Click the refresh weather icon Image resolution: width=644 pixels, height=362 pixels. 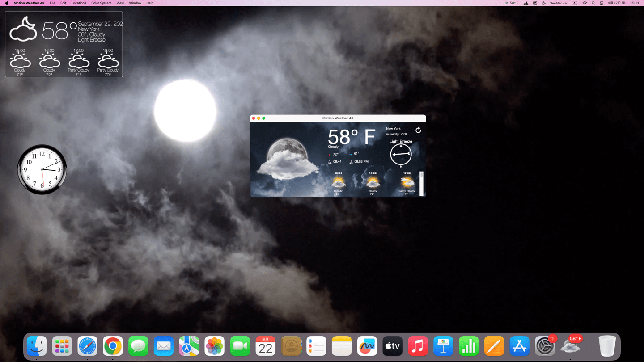(418, 130)
